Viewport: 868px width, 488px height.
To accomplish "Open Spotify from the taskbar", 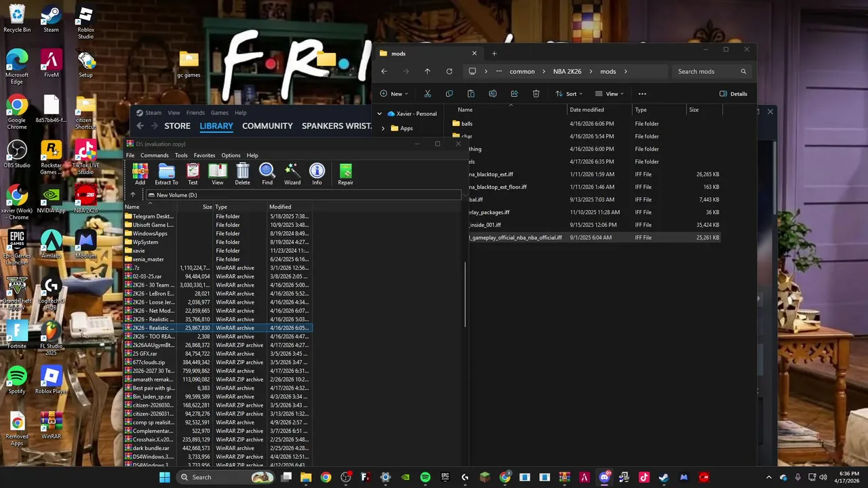I will pos(425,477).
